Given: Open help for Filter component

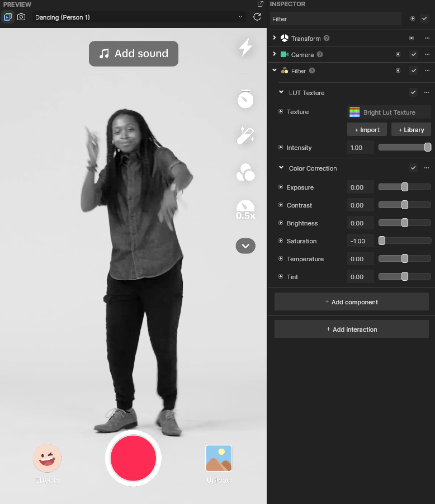Looking at the screenshot, I should pos(312,70).
